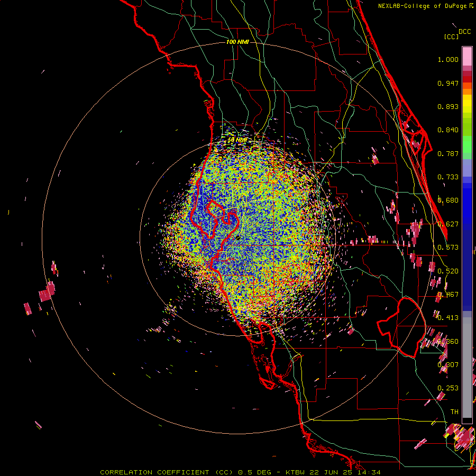Click the 0.627 value on the color scale
This screenshot has width=476, height=476.
(x=448, y=224)
